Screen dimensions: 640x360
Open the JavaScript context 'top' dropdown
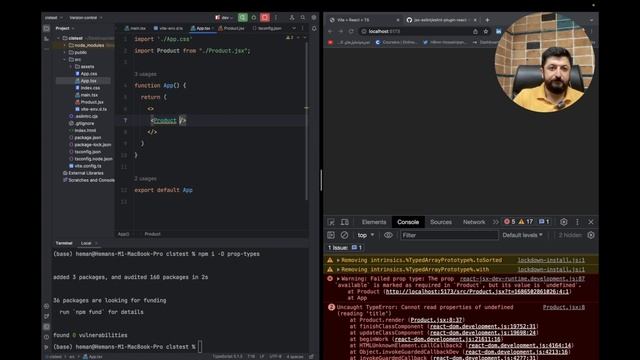tap(366, 235)
